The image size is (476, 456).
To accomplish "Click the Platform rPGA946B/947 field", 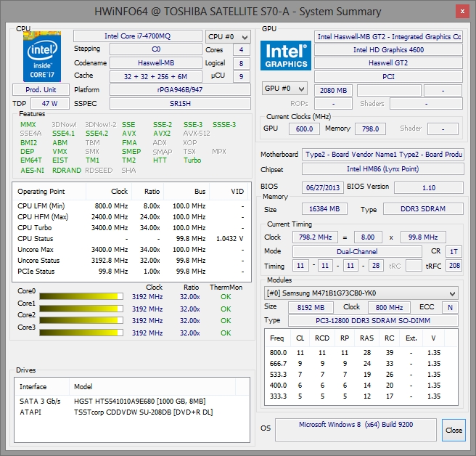I will (180, 90).
